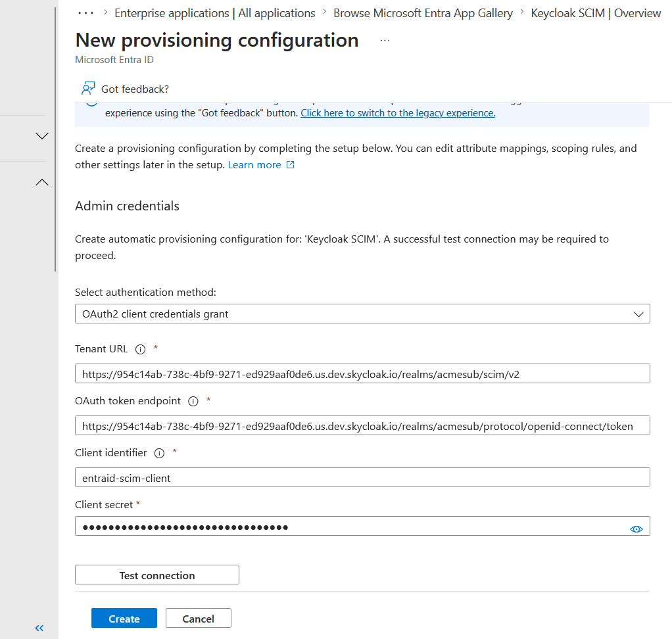Show info tooltip for Client identifier
This screenshot has height=639, width=672.
point(159,453)
